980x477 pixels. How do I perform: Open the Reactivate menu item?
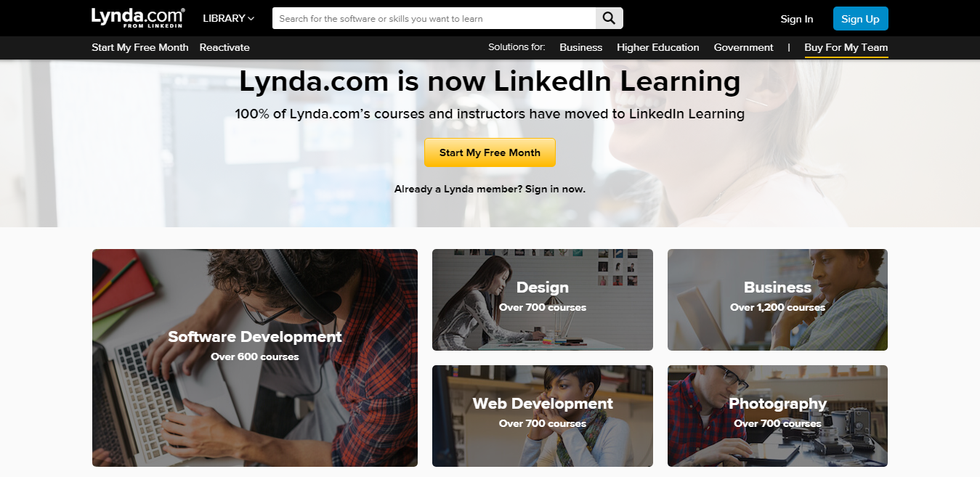(224, 47)
